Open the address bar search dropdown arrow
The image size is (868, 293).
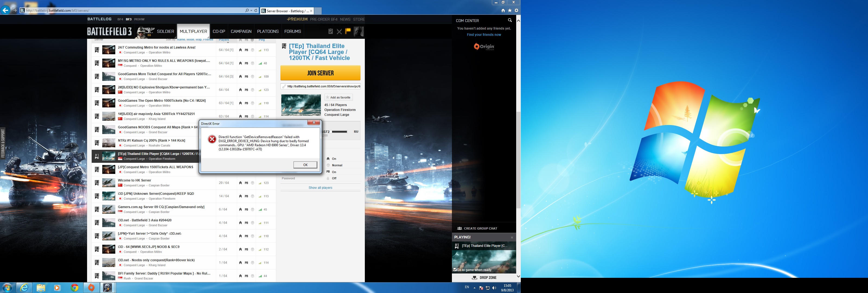tap(251, 11)
